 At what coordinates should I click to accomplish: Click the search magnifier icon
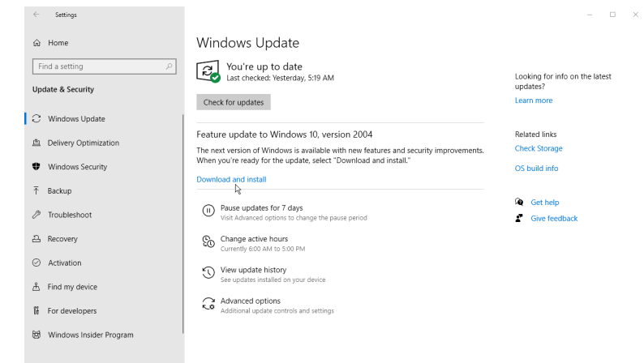169,66
